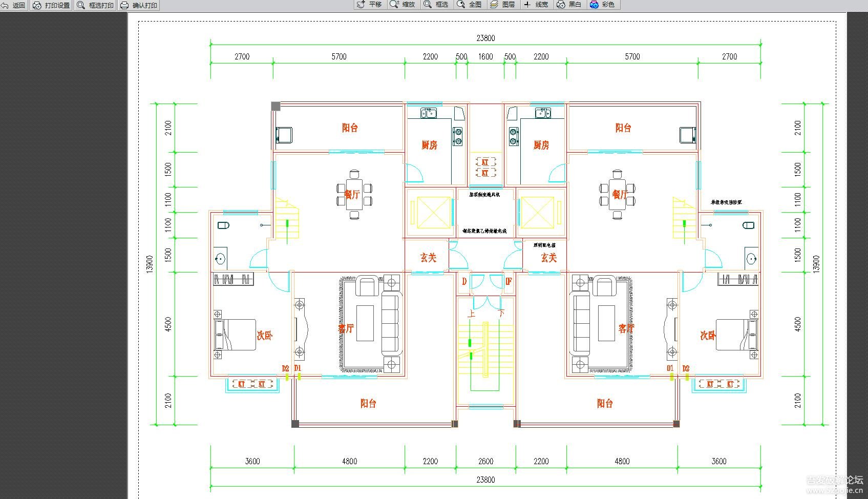Click the 上 label in the stairwell
This screenshot has width=868, height=499.
click(x=472, y=314)
